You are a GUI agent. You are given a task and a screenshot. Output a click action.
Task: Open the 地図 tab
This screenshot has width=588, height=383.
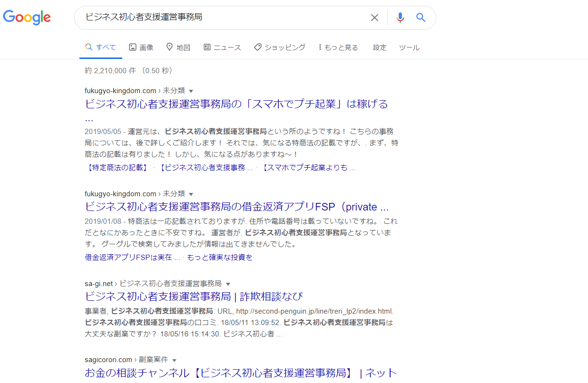coord(178,48)
